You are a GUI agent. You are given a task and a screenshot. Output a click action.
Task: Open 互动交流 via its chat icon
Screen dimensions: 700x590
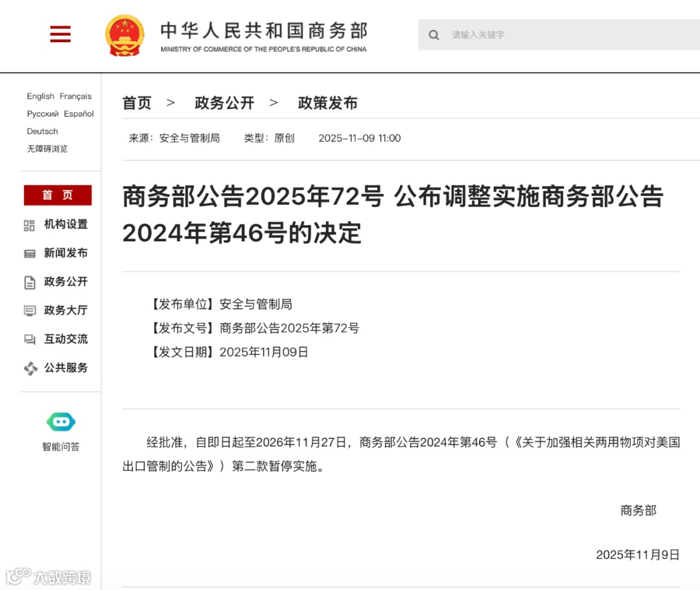[x=29, y=339]
